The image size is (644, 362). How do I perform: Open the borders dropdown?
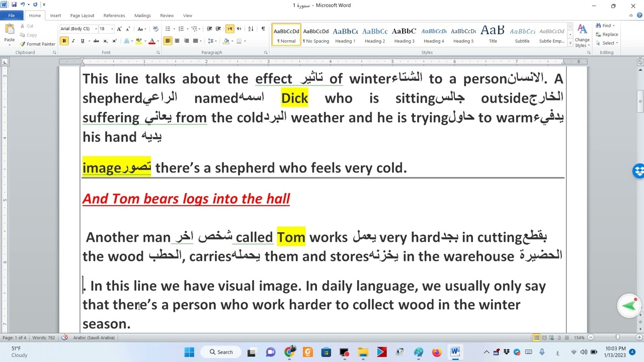point(245,41)
